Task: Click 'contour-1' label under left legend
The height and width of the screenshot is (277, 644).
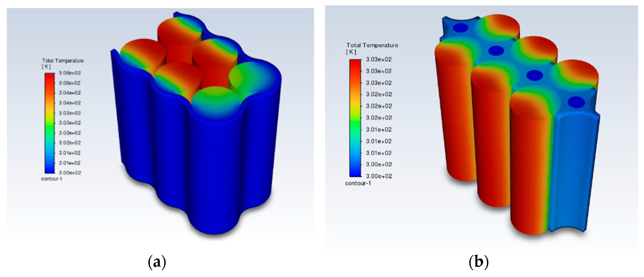Action: (51, 179)
